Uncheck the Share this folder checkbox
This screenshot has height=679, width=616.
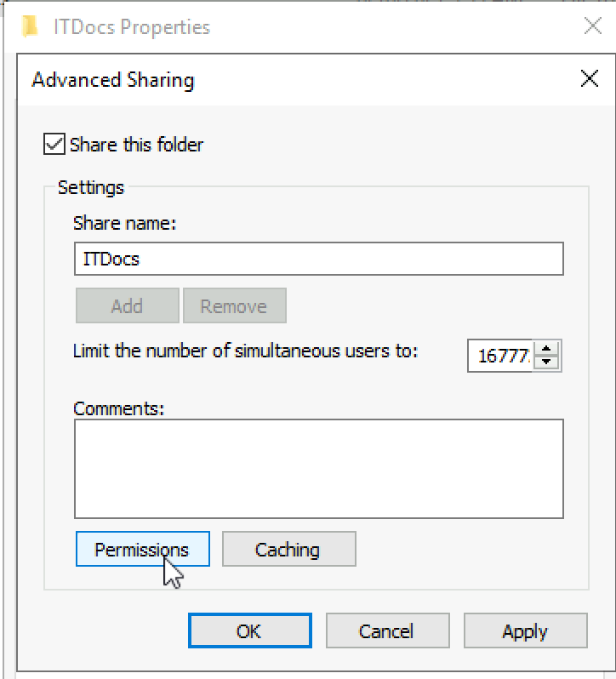coord(54,144)
